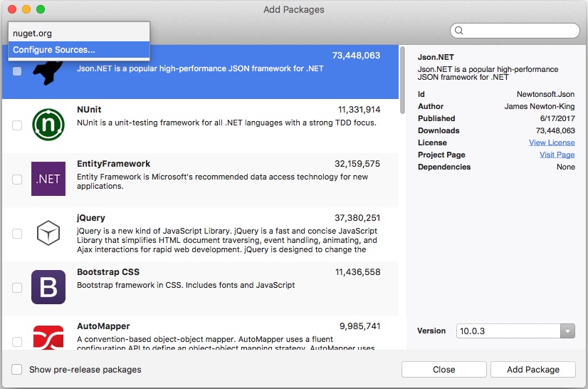Click the Json.NET row description text

click(x=200, y=68)
